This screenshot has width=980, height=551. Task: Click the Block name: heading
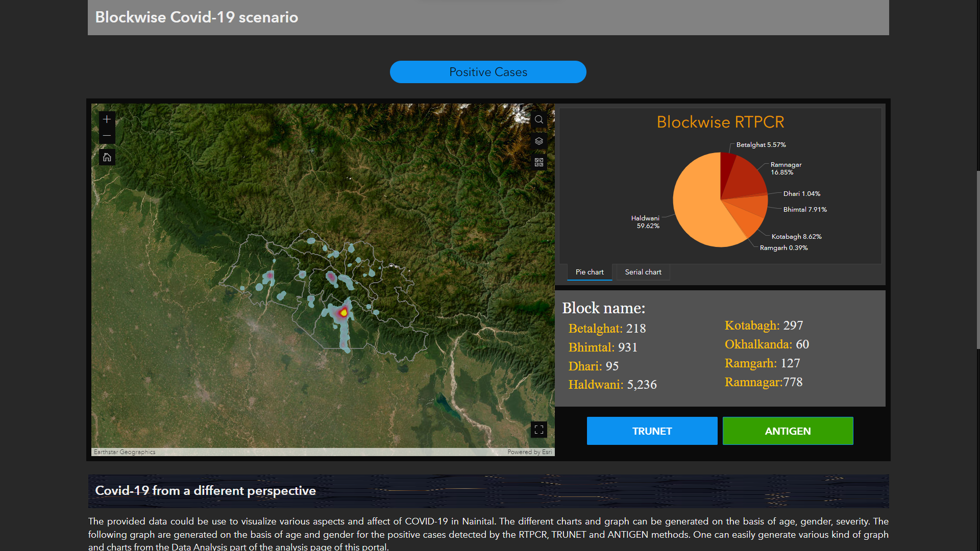point(603,308)
